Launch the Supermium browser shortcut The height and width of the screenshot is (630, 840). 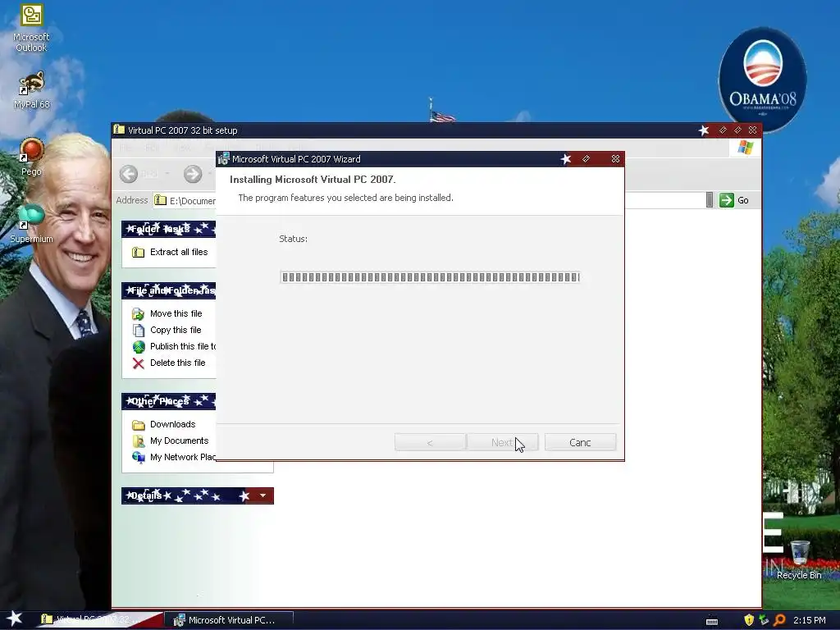pos(31,224)
